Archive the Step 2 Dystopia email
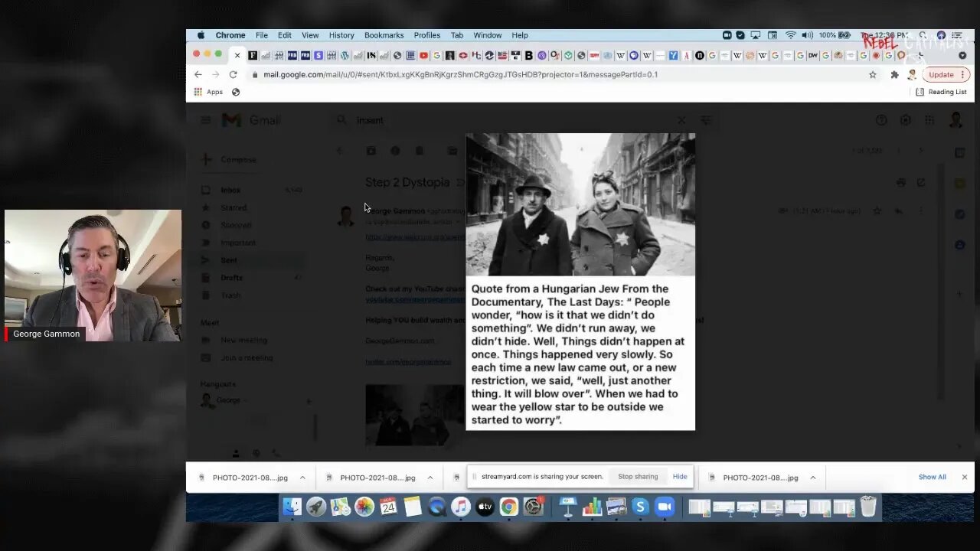This screenshot has height=551, width=980. click(x=371, y=151)
